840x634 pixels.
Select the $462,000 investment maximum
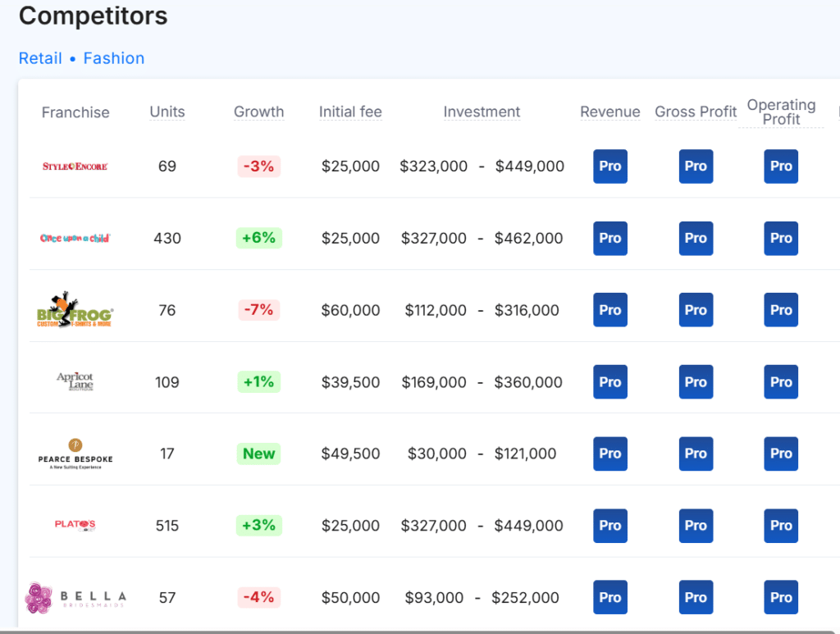pyautogui.click(x=529, y=239)
